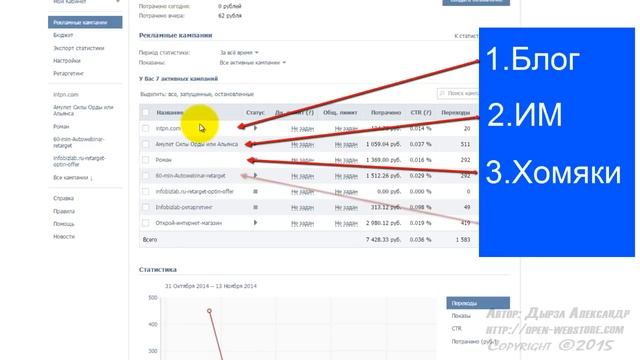This screenshot has width=640, height=360.
Task: Click the play status icon for intpn.com
Action: click(x=256, y=128)
